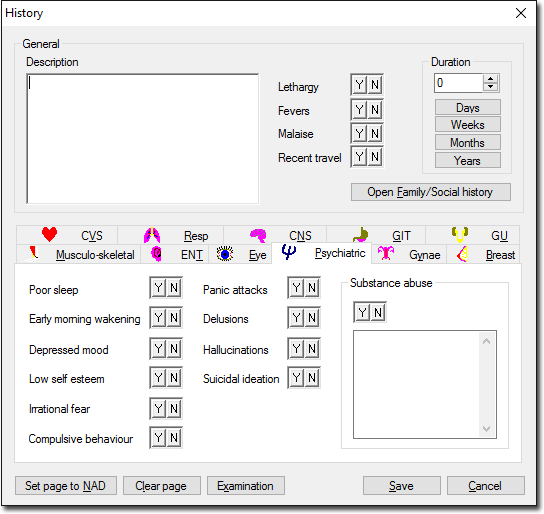Decrease Duration with spinner down arrow

[x=491, y=87]
